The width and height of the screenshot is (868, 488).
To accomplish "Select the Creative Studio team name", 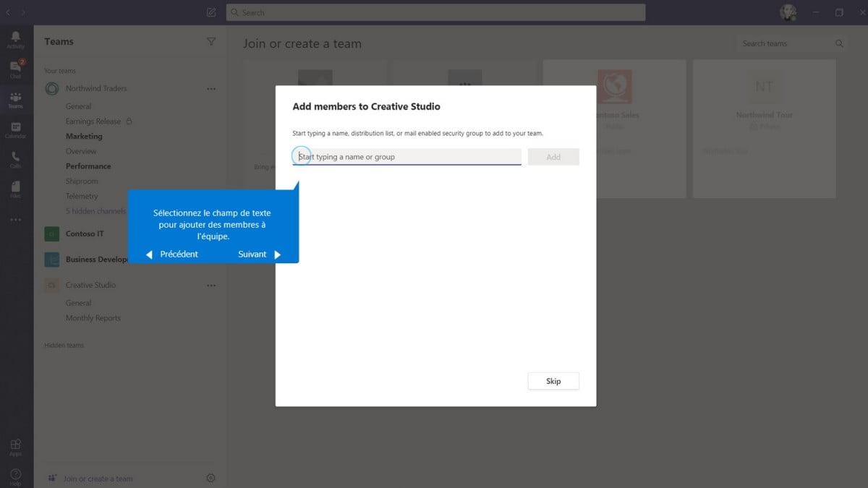I will tap(90, 285).
